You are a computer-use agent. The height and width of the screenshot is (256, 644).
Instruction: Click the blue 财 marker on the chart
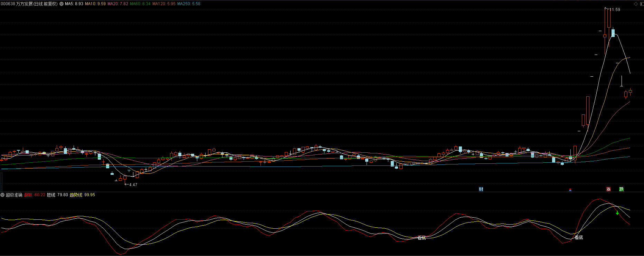click(x=481, y=189)
